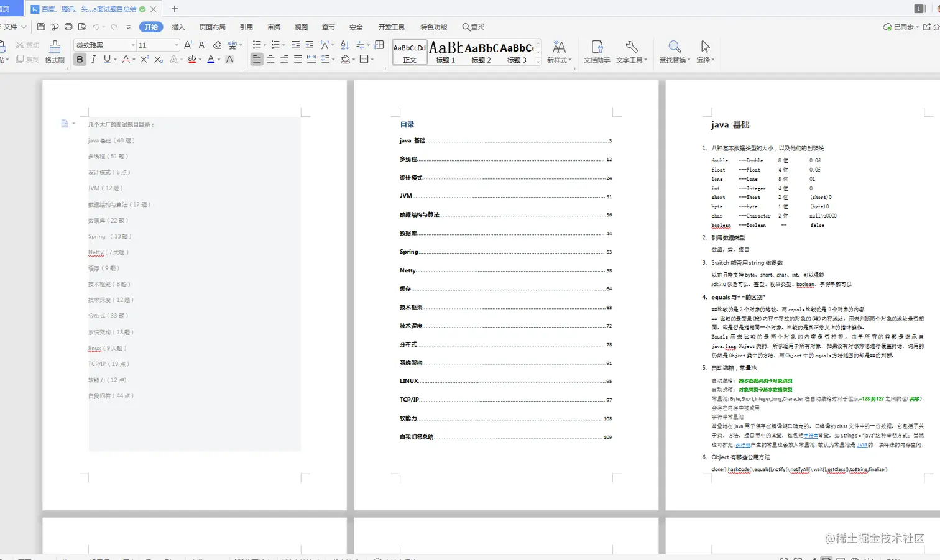Screen dimensions: 940x560
Task: Open new tab with plus button
Action: pyautogui.click(x=175, y=9)
